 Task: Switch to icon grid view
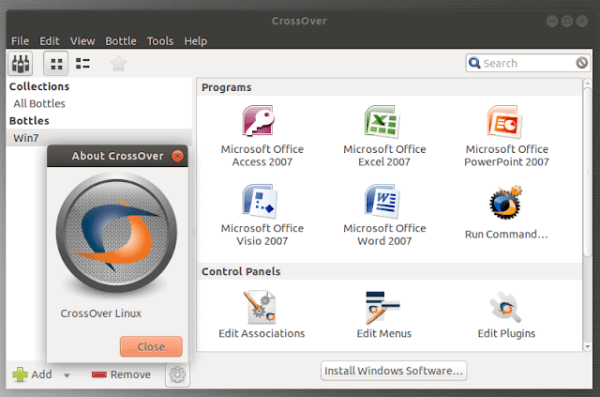tap(56, 64)
